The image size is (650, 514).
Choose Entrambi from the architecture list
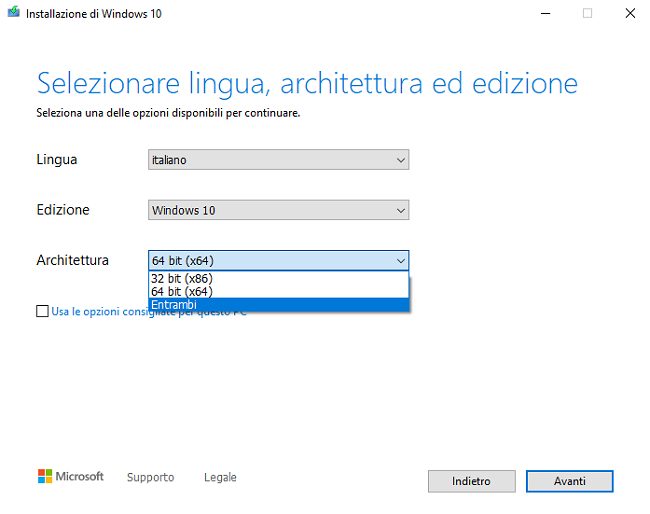[174, 304]
